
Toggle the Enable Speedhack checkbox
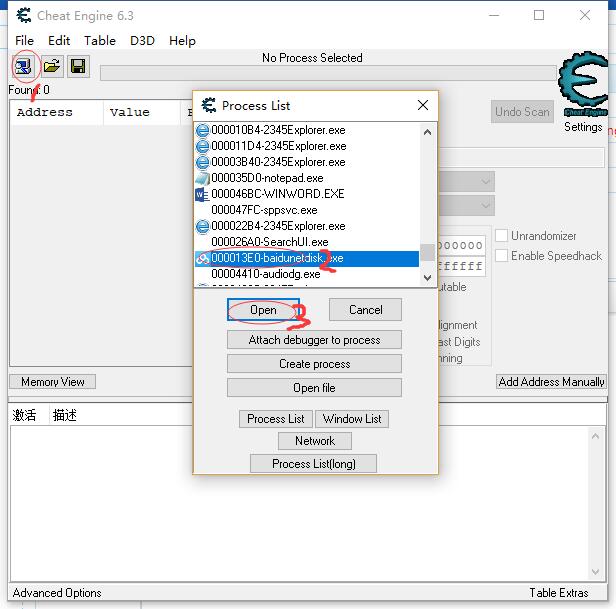point(502,256)
